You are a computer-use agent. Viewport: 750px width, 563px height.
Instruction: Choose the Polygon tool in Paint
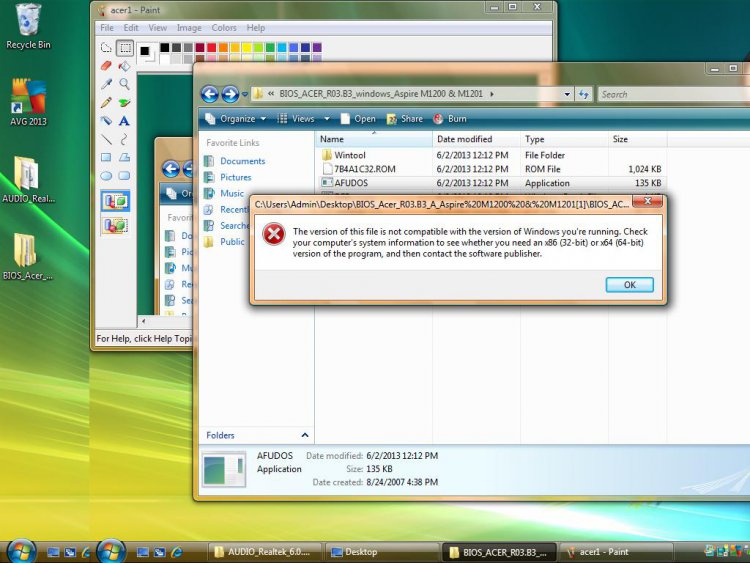125,157
